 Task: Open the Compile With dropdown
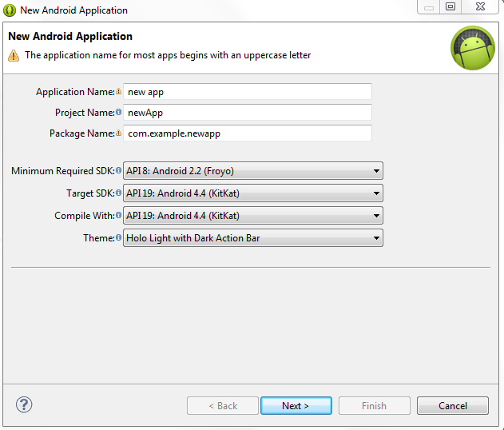pyautogui.click(x=253, y=216)
